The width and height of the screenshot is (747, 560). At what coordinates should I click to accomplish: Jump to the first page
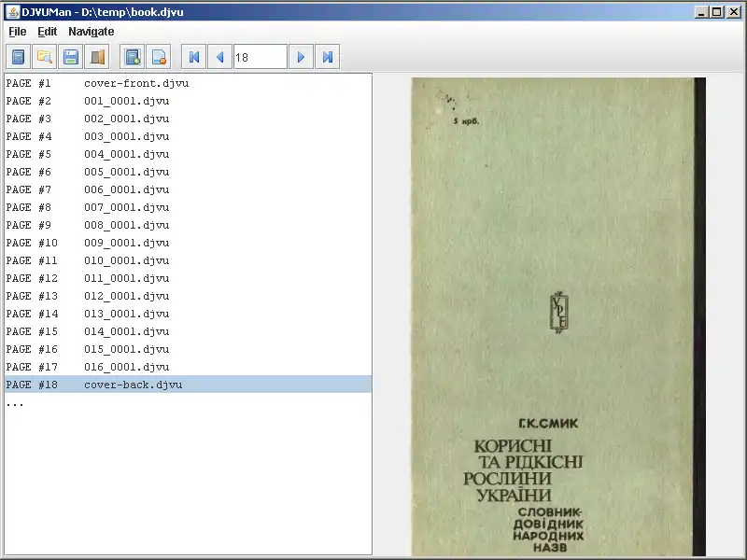click(x=194, y=57)
